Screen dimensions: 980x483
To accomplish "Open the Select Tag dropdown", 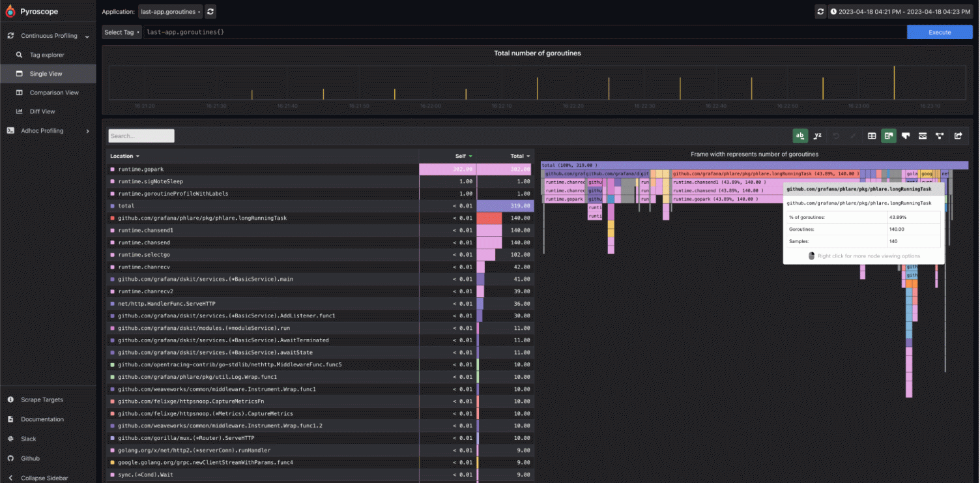I will (121, 31).
